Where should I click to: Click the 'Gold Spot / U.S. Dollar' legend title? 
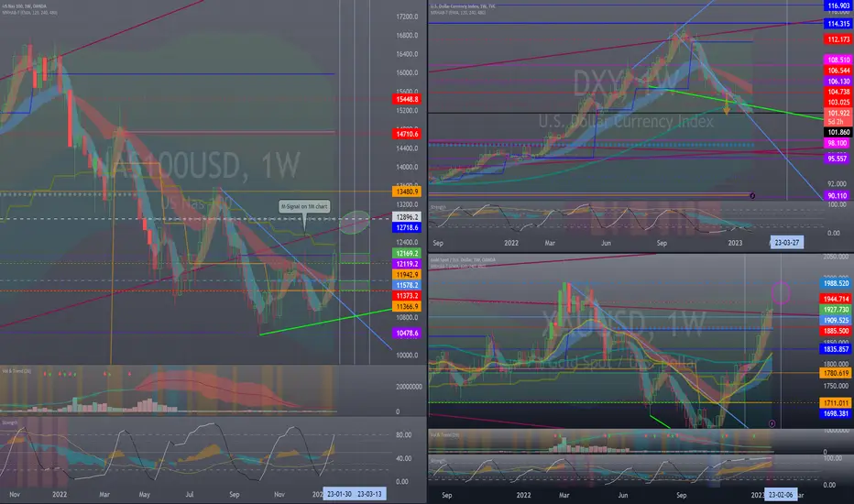(463, 260)
